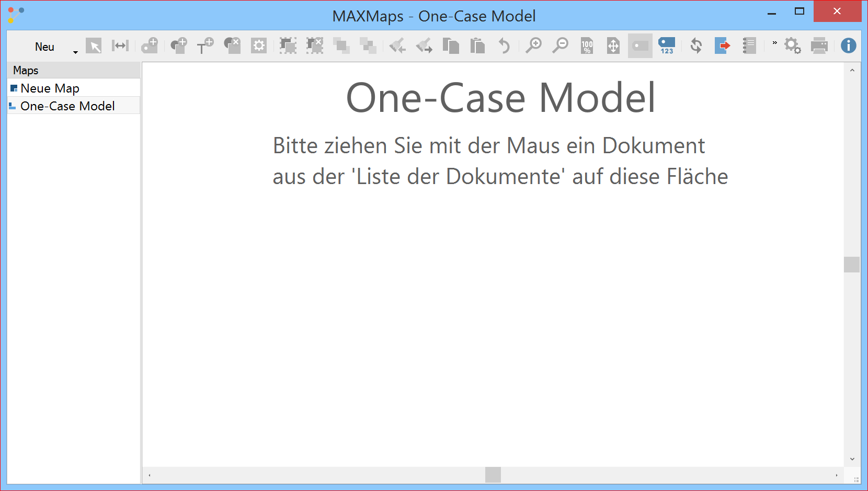Image resolution: width=868 pixels, height=491 pixels.
Task: Activate the link mode icon
Action: [120, 45]
